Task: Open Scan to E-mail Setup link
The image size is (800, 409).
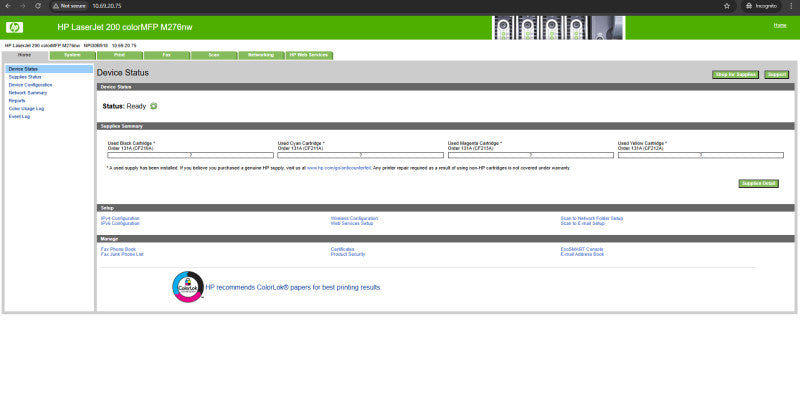Action: click(582, 223)
